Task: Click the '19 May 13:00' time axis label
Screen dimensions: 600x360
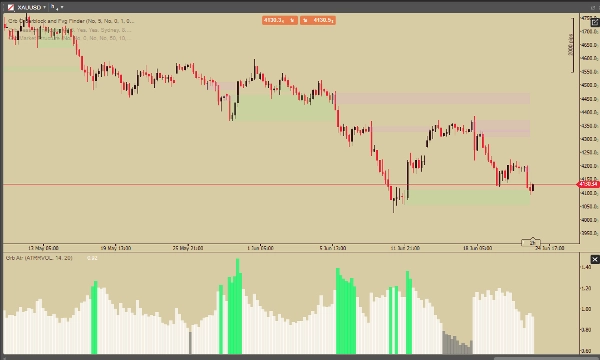Action: tap(116, 248)
